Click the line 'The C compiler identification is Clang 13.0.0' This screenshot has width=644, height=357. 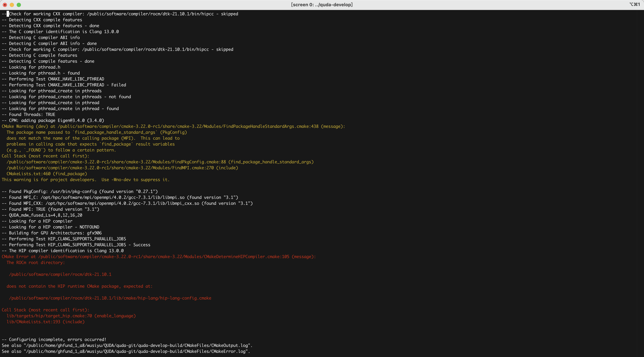tap(60, 32)
